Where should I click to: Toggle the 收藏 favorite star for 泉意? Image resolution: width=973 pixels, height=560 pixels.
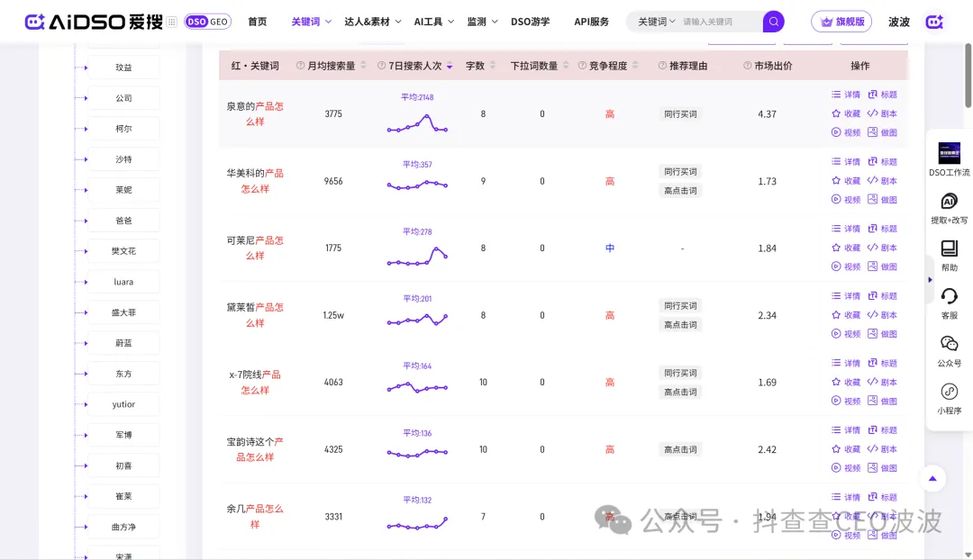pos(845,113)
